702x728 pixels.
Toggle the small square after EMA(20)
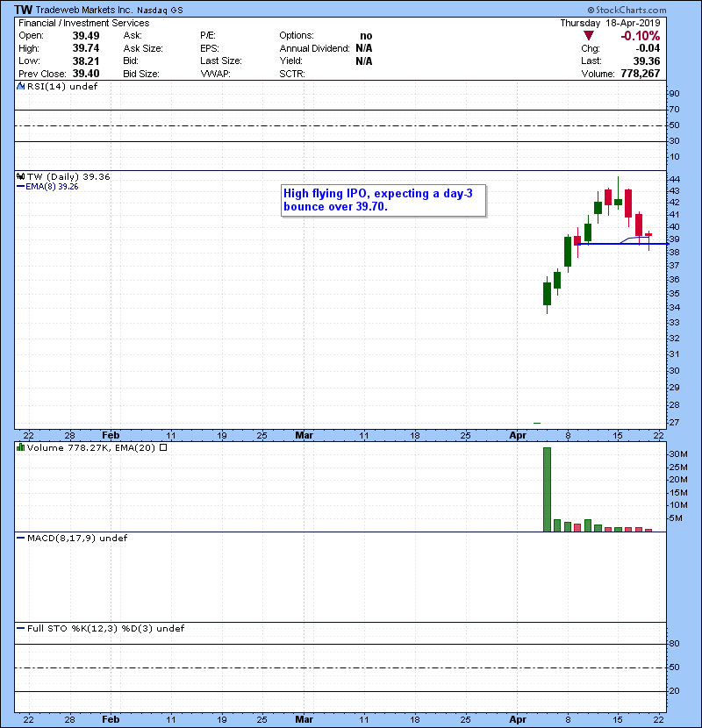click(163, 447)
